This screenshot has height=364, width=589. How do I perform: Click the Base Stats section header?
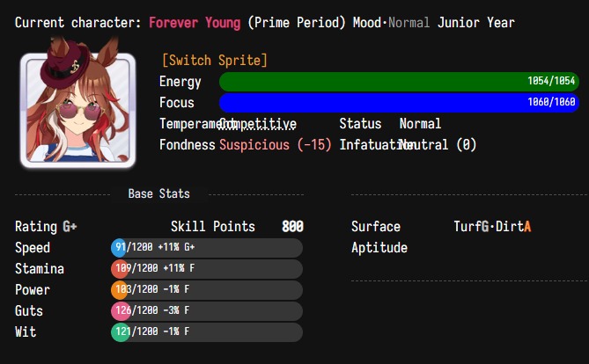[158, 193]
